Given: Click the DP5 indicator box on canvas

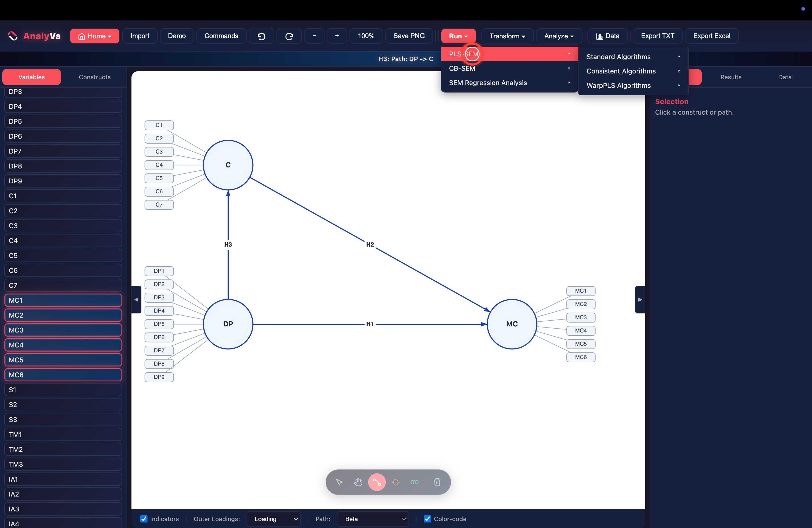Looking at the screenshot, I should click(159, 324).
